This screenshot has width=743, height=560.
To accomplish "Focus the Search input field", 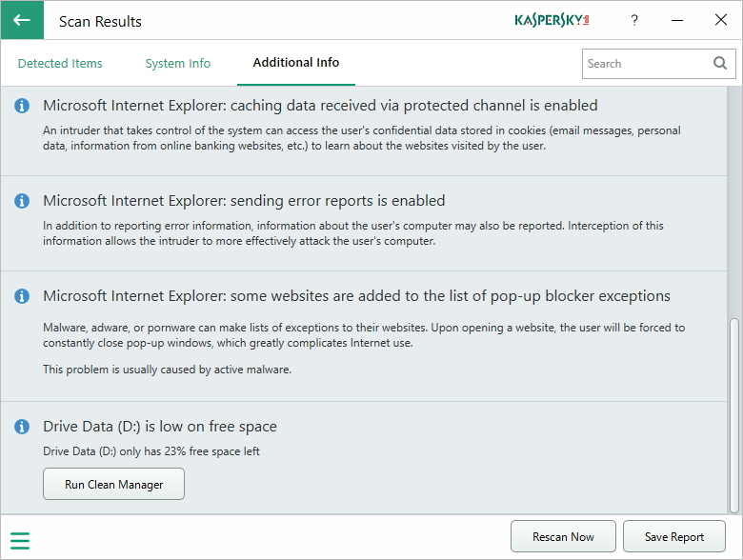I will click(x=646, y=64).
